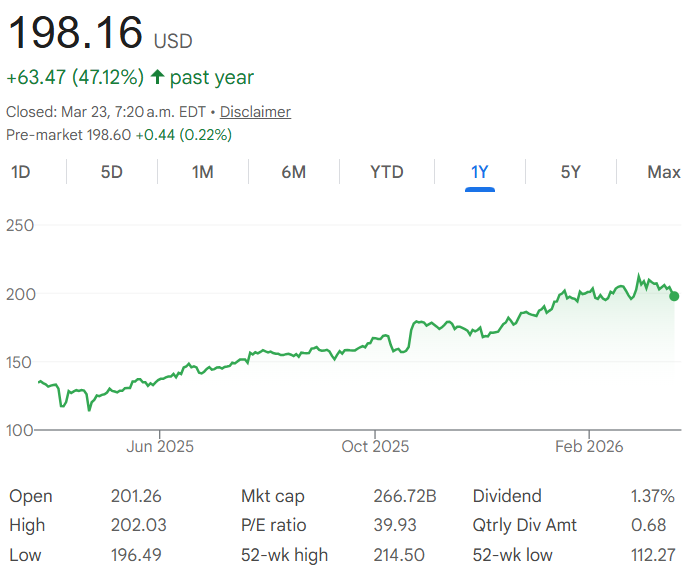
Task: Open the Disclaimer link
Action: pyautogui.click(x=255, y=112)
